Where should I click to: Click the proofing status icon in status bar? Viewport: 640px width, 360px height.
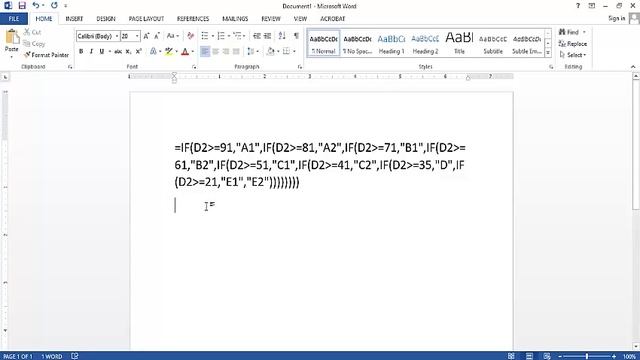(75, 356)
